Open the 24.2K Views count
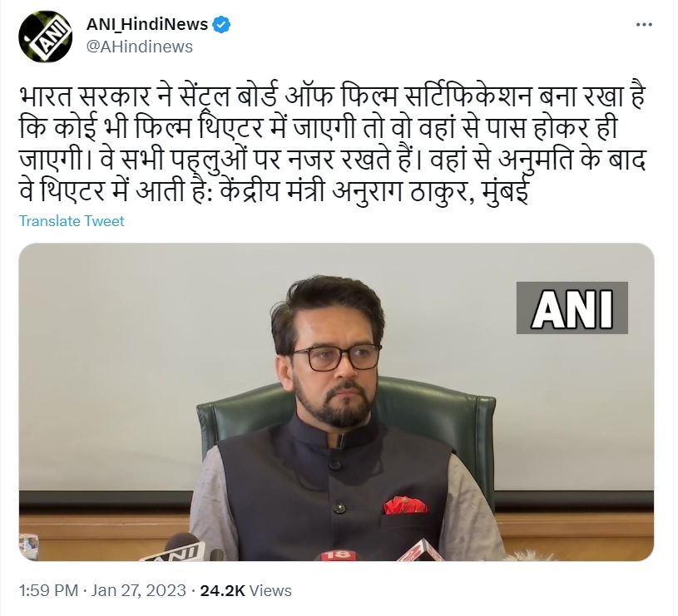 tap(245, 590)
